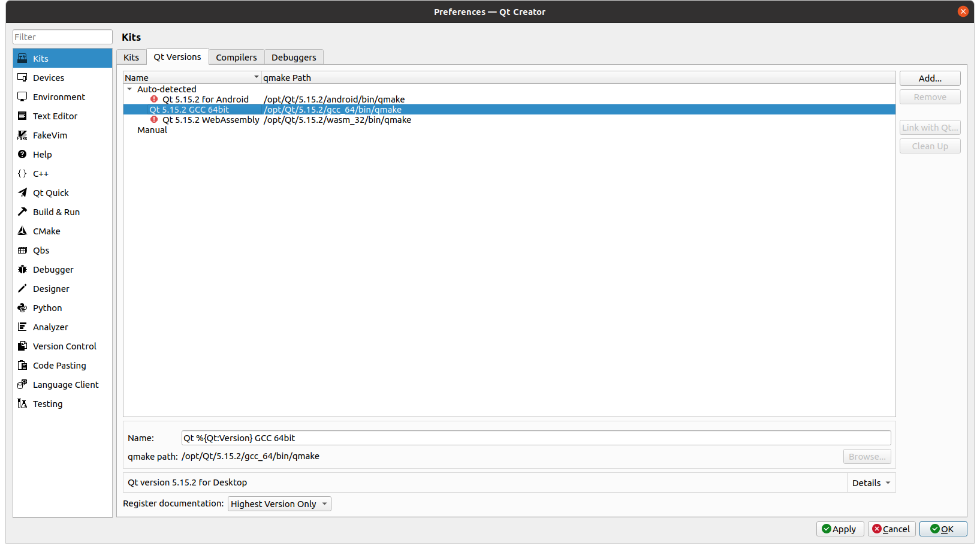Collapse the Auto-detected tree group

click(x=129, y=89)
